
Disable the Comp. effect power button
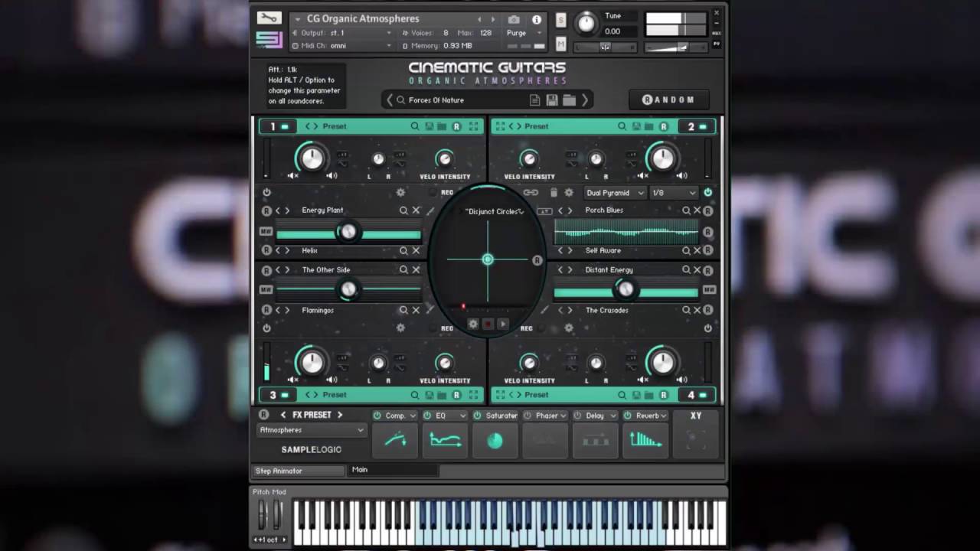click(377, 416)
